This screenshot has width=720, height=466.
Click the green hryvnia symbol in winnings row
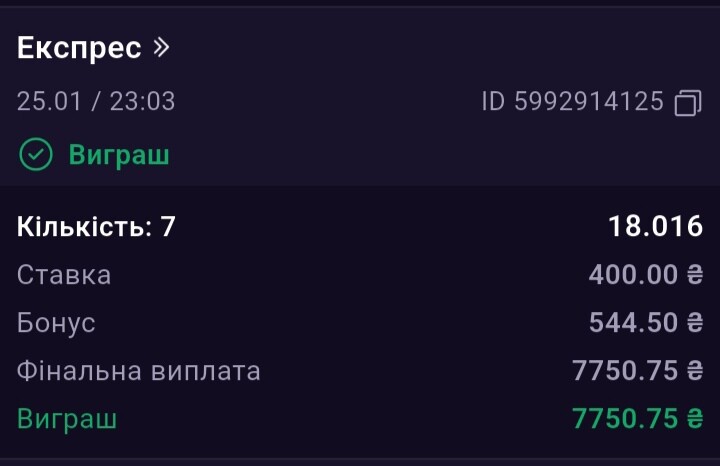tap(695, 418)
